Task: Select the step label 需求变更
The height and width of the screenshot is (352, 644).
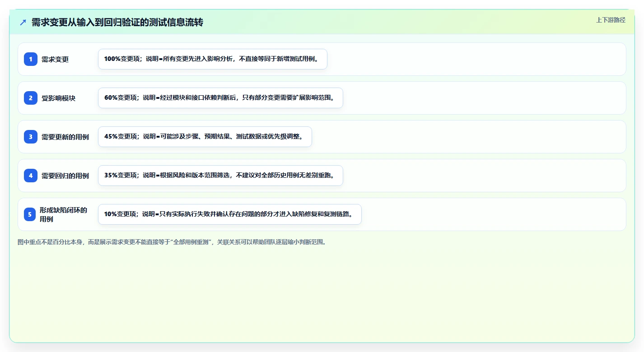Action: click(55, 59)
